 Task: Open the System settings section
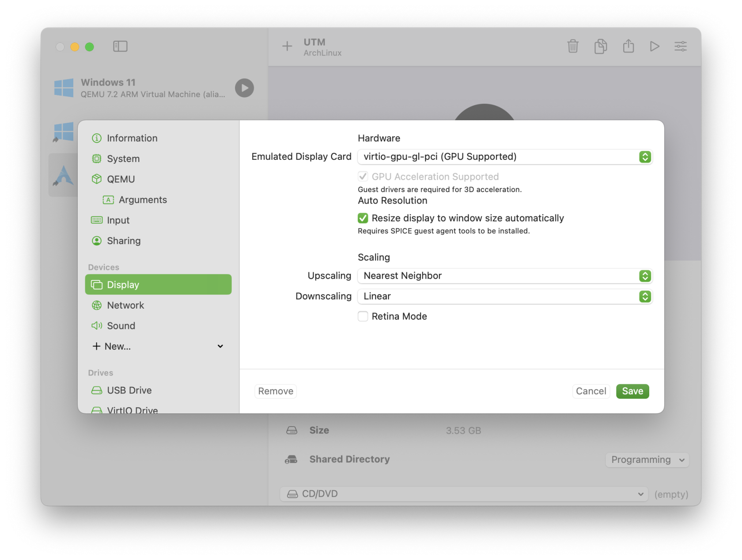point(158,159)
